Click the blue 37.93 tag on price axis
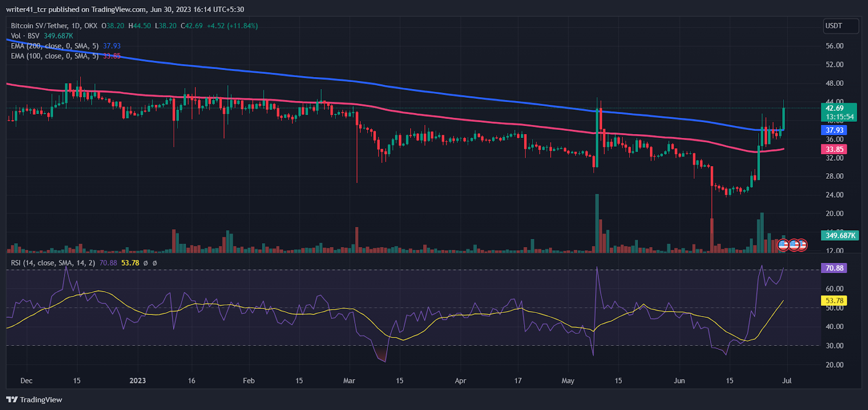Viewport: 868px width, 410px height. pyautogui.click(x=834, y=130)
